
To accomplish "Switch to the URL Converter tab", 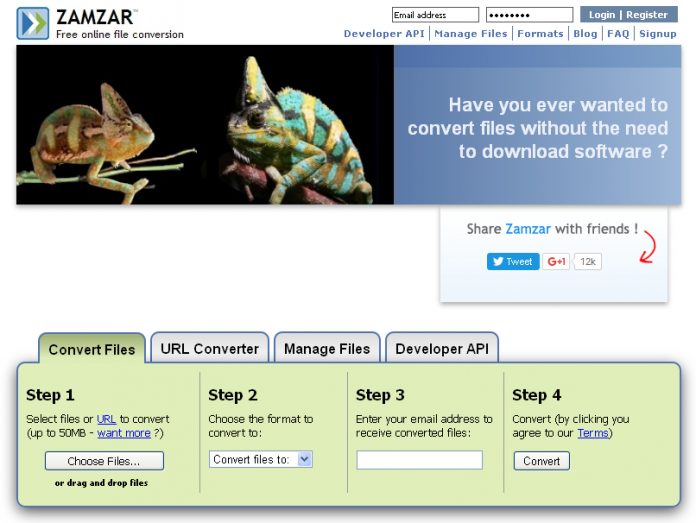I will tap(209, 349).
